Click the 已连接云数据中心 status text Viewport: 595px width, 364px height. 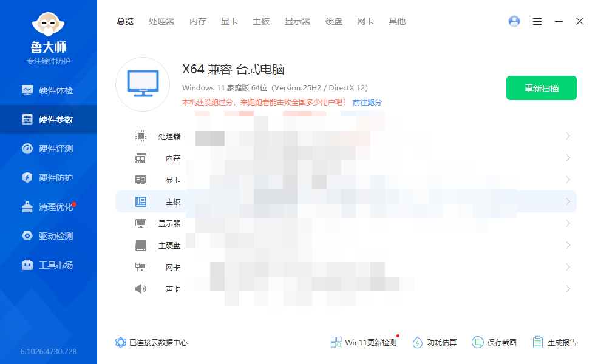[158, 343]
